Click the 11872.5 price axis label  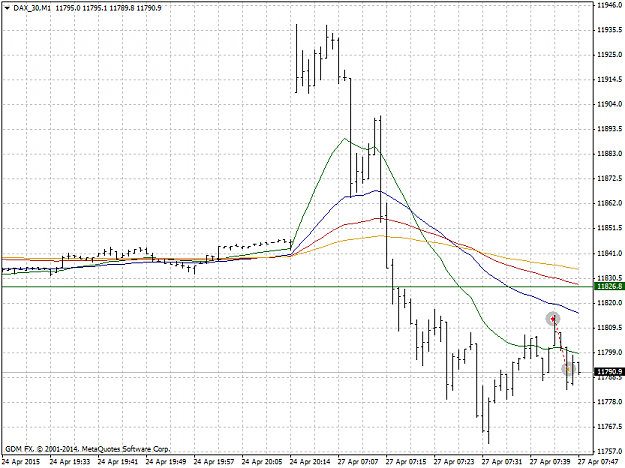pos(609,179)
